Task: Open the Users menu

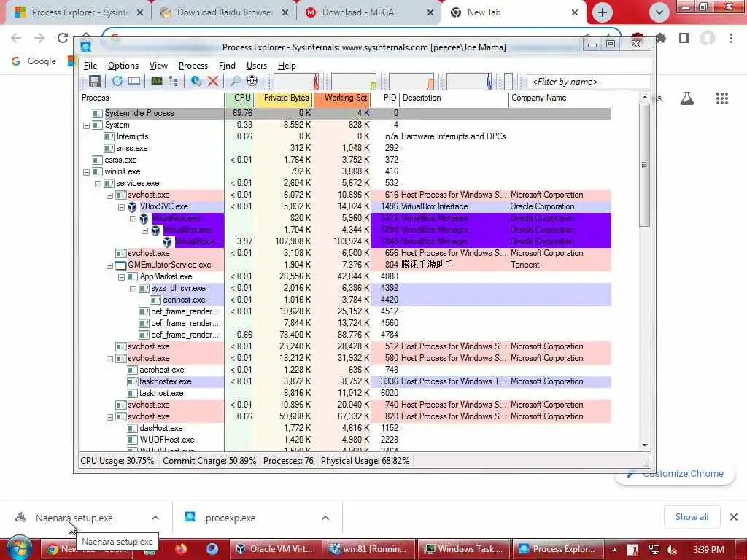Action: [x=256, y=66]
